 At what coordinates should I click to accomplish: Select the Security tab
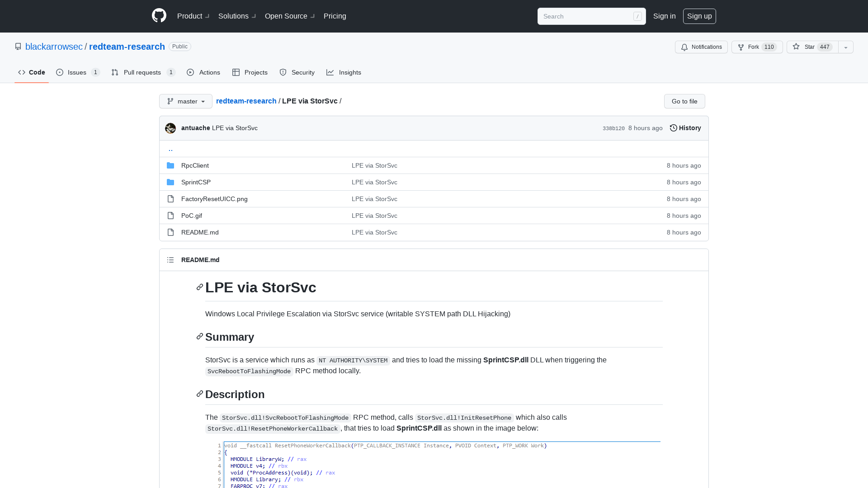297,73
